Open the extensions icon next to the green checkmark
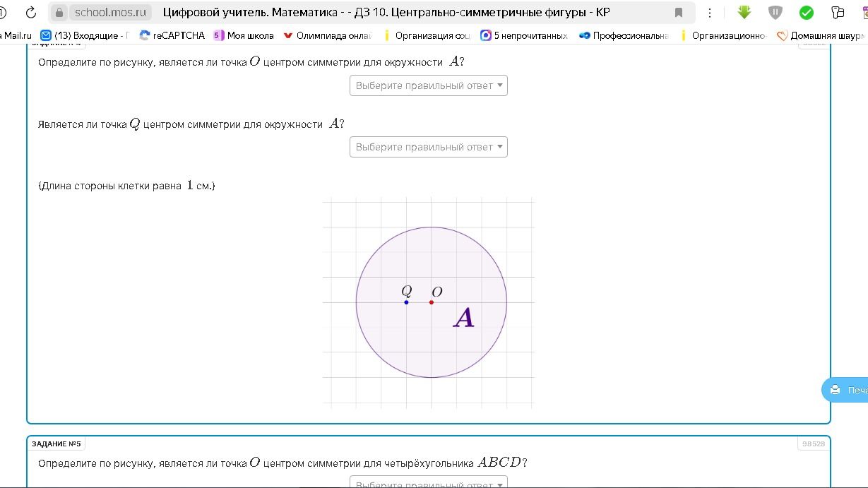Viewport: 868px width, 488px height. 838,13
